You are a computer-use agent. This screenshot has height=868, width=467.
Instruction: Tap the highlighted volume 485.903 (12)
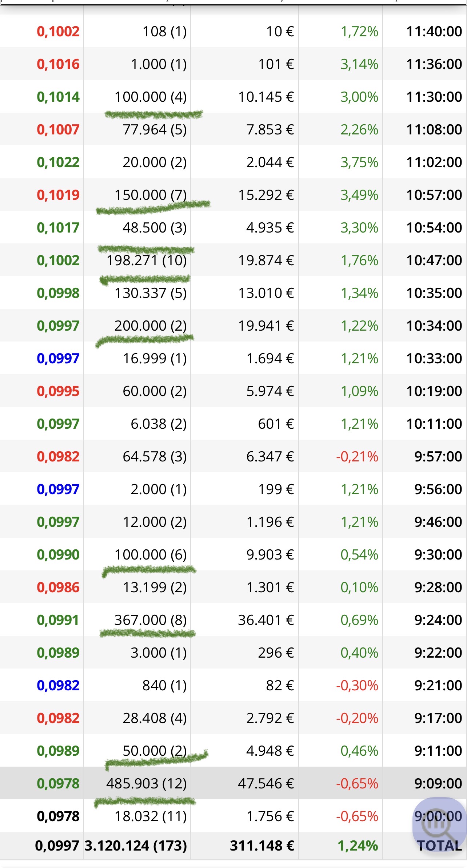(147, 784)
